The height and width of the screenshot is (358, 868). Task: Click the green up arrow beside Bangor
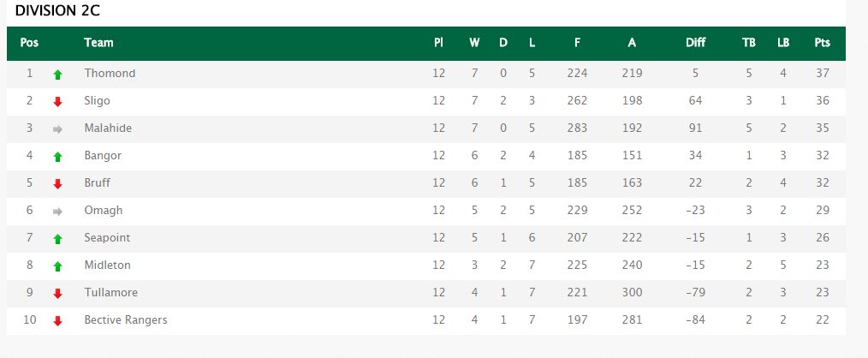58,157
